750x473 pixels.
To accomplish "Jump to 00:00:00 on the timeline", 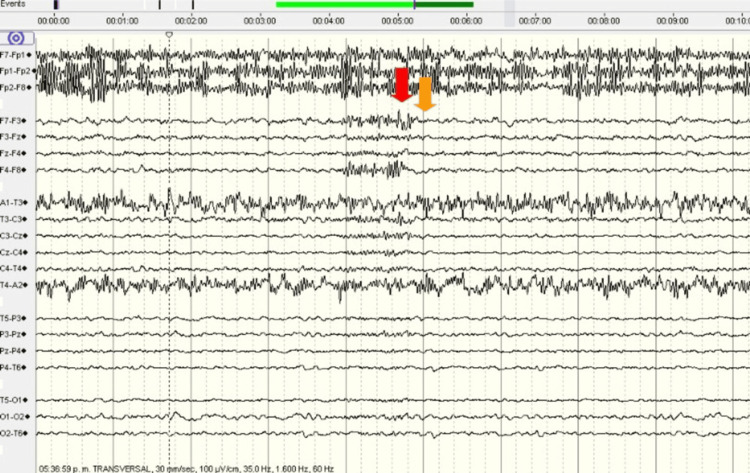I will click(x=54, y=21).
